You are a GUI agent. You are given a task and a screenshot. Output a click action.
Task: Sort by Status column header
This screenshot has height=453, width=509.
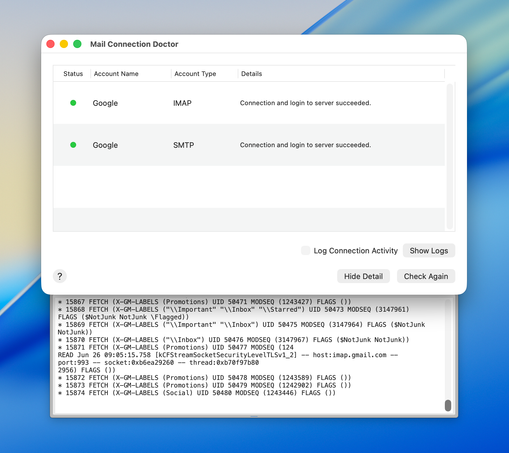(73, 74)
